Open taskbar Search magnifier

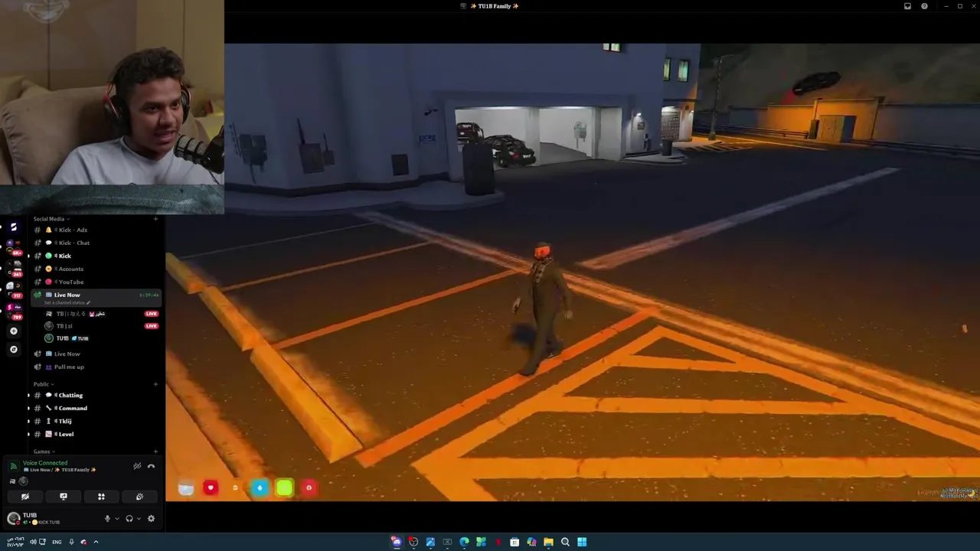coord(565,542)
